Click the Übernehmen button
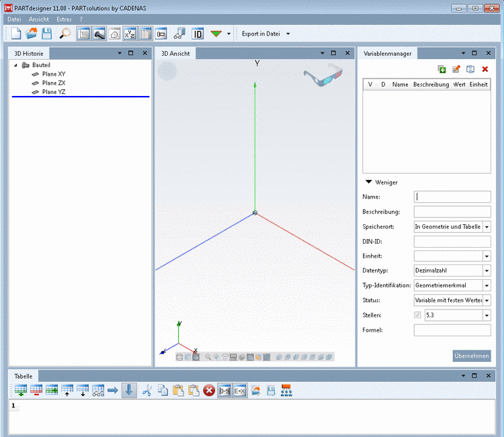 pyautogui.click(x=471, y=356)
